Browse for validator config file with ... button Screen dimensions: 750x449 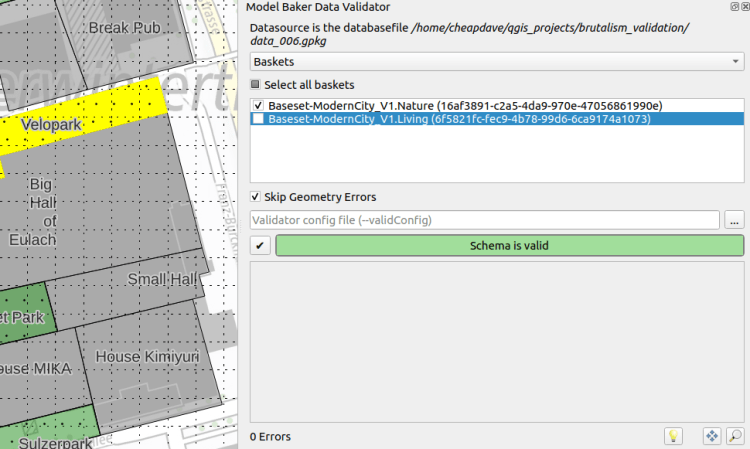pyautogui.click(x=734, y=220)
